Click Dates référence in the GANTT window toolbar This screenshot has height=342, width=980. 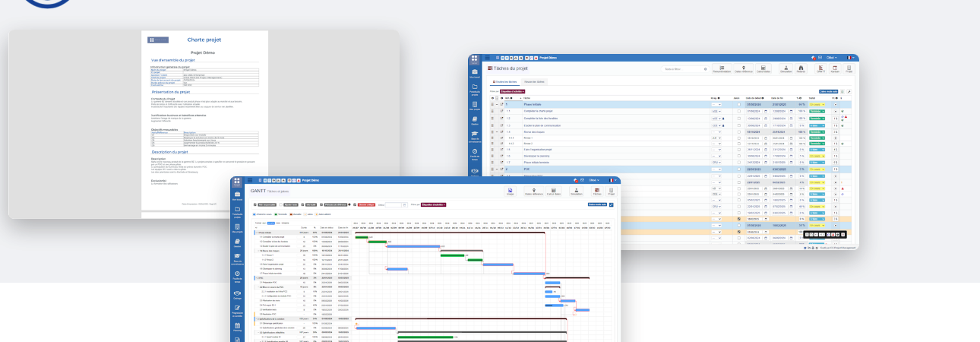(533, 192)
